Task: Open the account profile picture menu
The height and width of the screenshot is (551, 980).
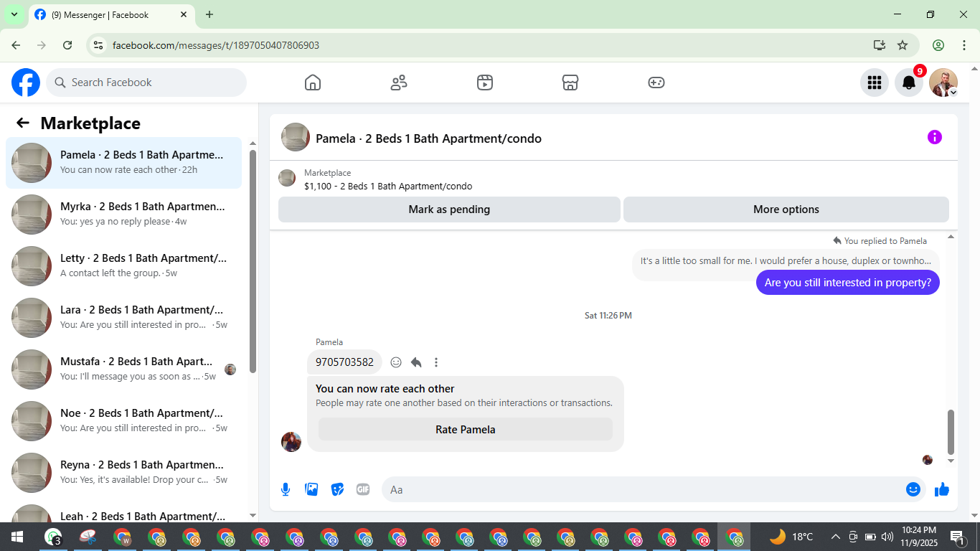Action: (943, 83)
